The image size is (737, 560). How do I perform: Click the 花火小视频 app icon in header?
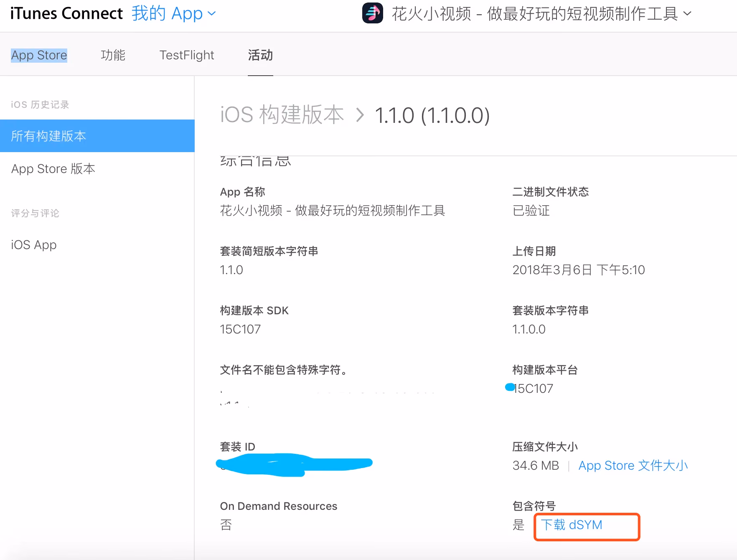tap(373, 13)
